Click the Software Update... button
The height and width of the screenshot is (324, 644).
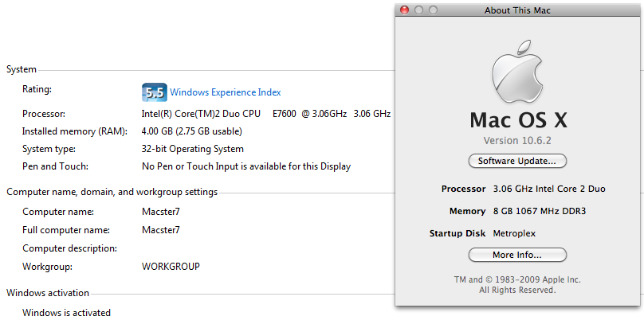[517, 161]
